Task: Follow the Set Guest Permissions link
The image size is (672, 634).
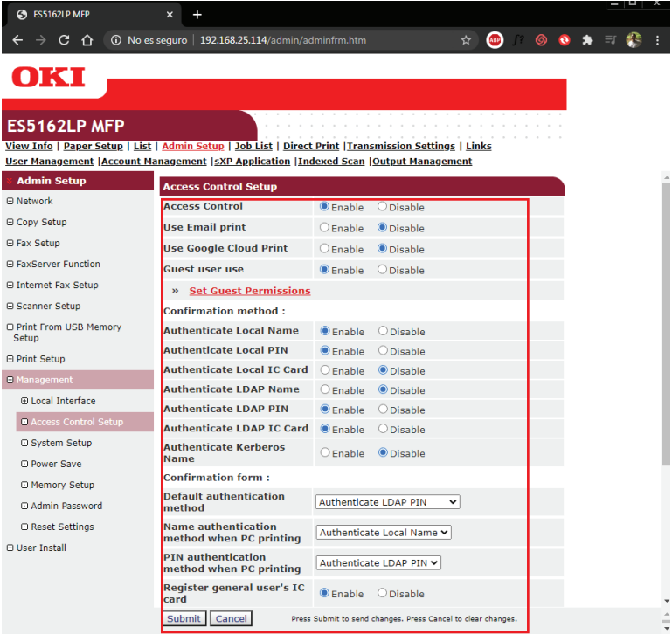Action: (249, 291)
